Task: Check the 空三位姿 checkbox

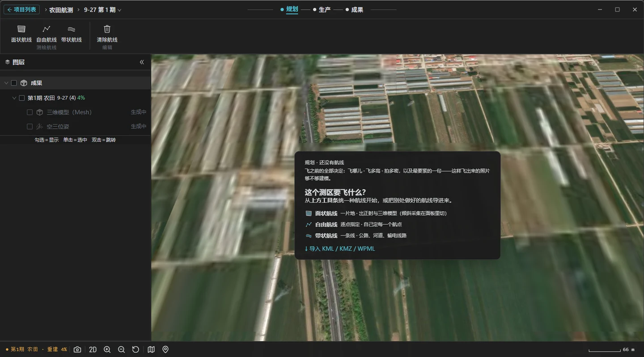Action: tap(30, 126)
